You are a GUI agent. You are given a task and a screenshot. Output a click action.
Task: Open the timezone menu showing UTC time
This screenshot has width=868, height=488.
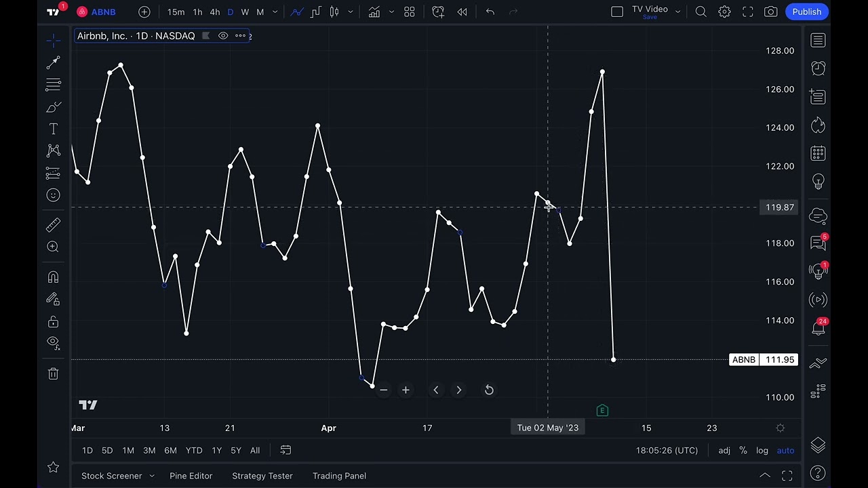pyautogui.click(x=667, y=451)
